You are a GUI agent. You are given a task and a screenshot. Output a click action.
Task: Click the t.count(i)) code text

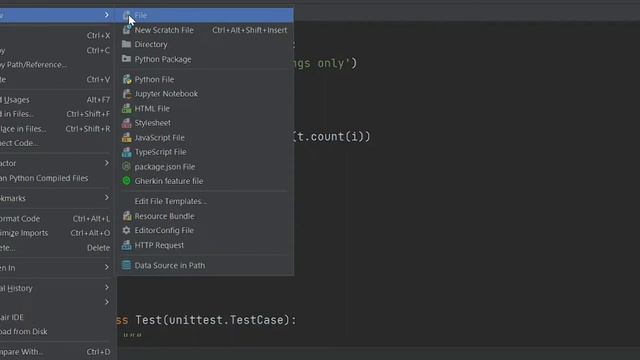tap(332, 137)
